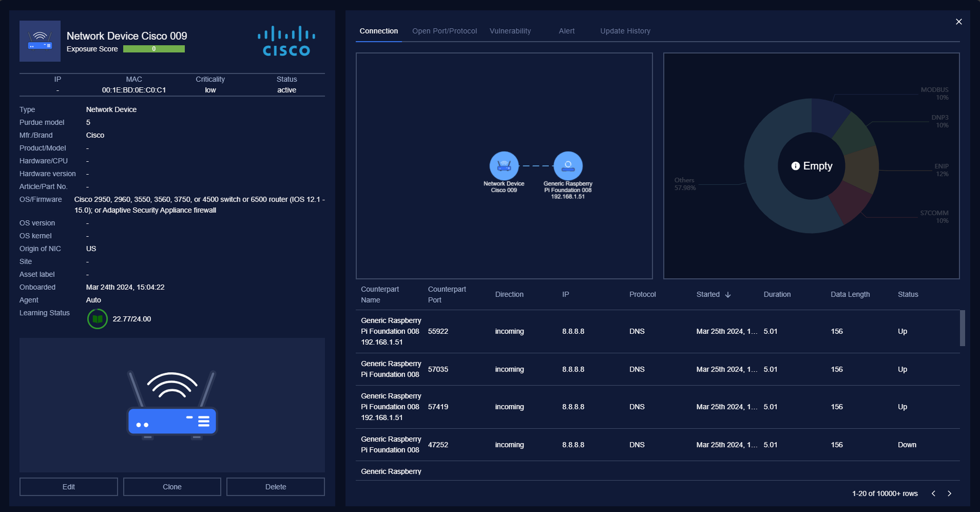Click the Down status cell

point(907,445)
